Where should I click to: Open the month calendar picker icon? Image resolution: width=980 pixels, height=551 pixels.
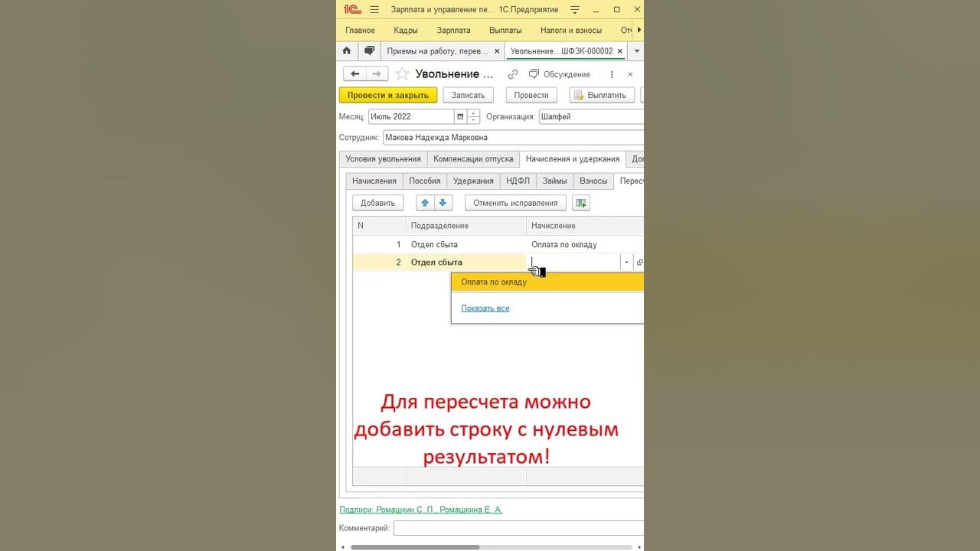[460, 117]
